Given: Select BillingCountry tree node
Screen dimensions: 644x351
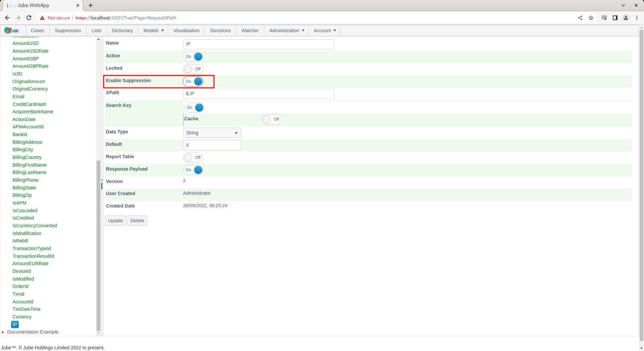Looking at the screenshot, I should (x=27, y=157).
